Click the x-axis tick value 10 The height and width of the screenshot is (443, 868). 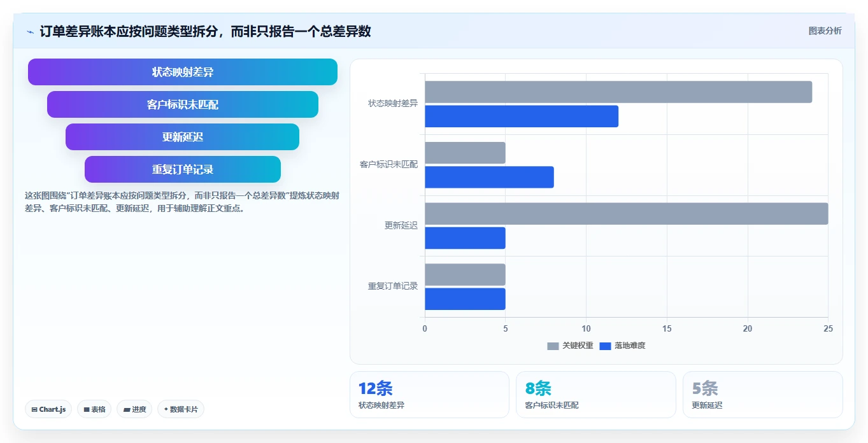point(586,328)
